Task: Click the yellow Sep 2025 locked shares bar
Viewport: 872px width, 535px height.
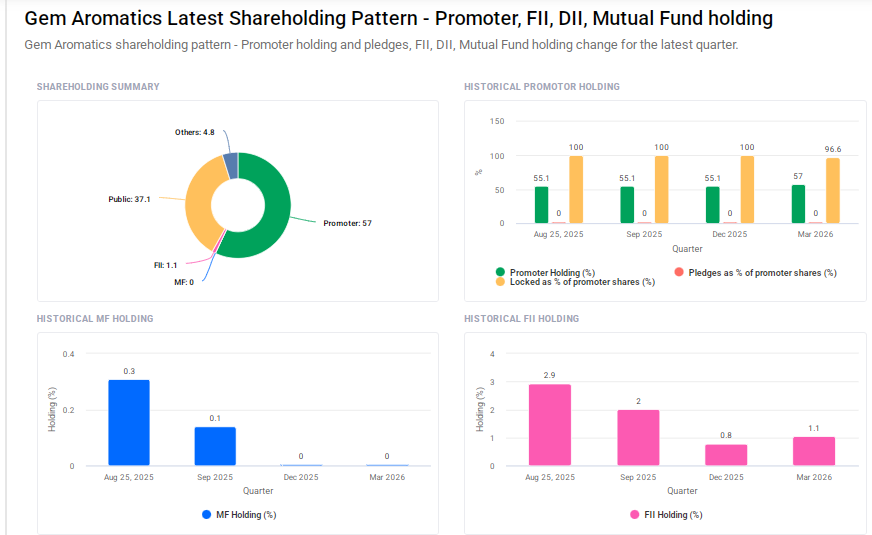Action: click(662, 190)
